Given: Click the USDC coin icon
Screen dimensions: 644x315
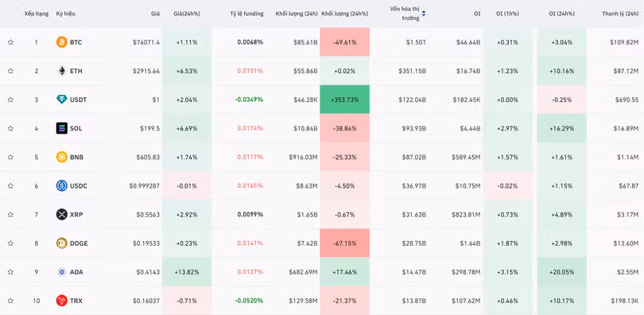Looking at the screenshot, I should [61, 185].
